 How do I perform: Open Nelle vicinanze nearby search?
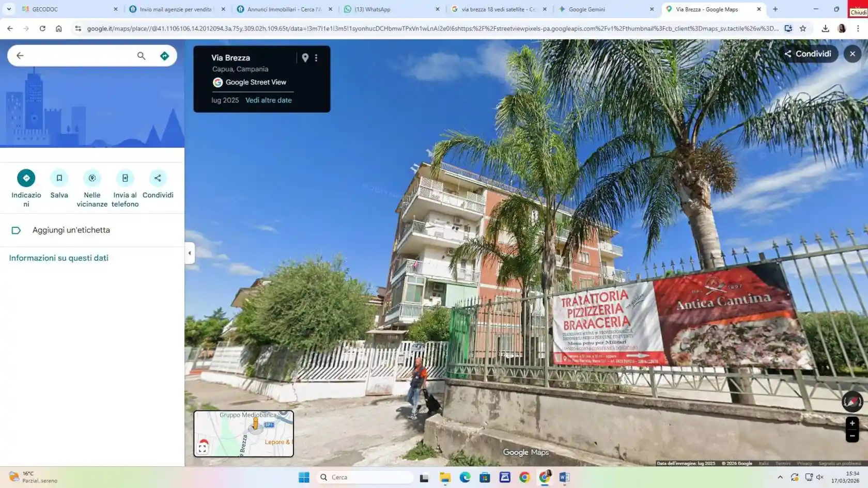(x=92, y=178)
